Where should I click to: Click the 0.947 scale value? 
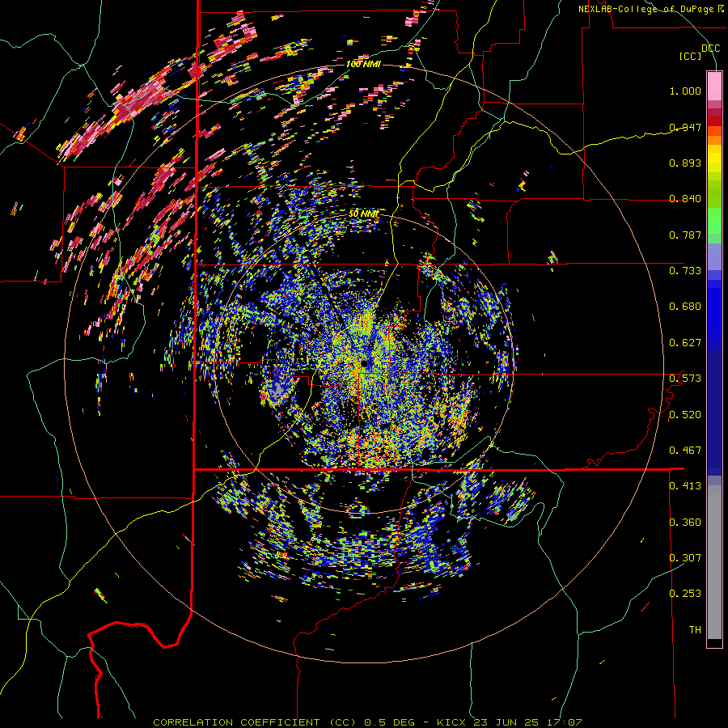point(685,127)
